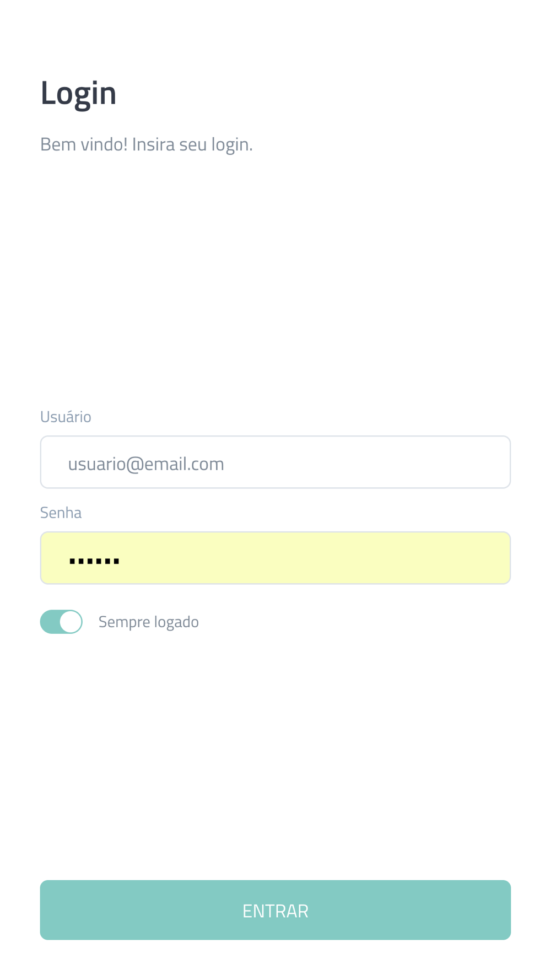Disable the stay-logged-in green switch
The image size is (551, 980).
61,622
